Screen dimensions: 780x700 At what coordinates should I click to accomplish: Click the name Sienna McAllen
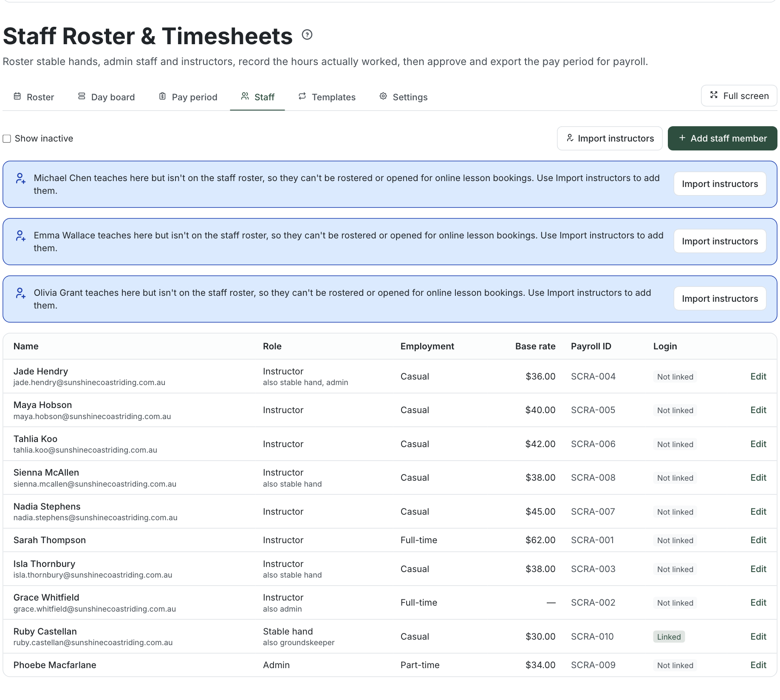(46, 473)
